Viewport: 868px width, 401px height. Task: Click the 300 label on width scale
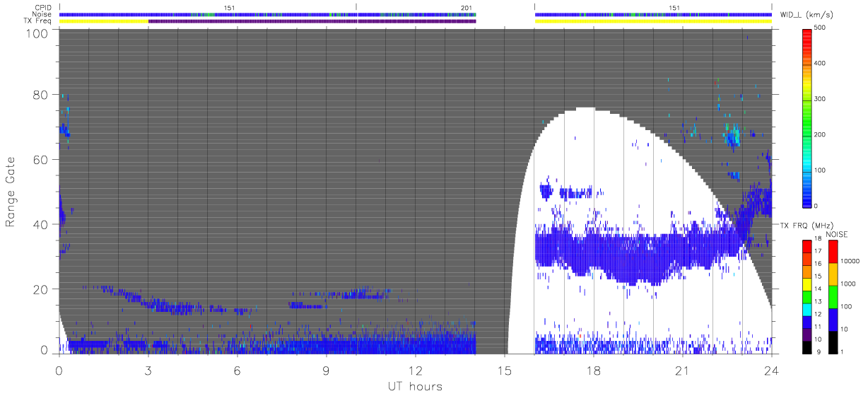821,99
